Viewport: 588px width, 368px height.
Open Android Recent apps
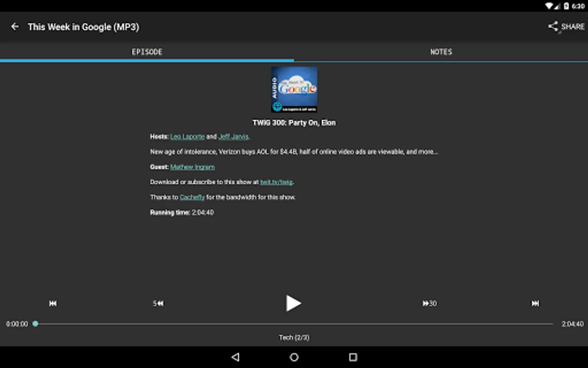[353, 357]
